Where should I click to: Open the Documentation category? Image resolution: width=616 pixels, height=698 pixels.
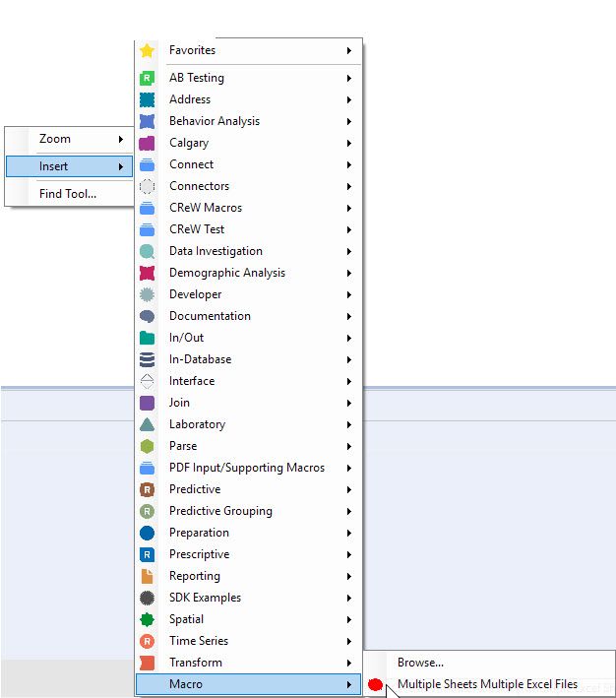coord(248,316)
